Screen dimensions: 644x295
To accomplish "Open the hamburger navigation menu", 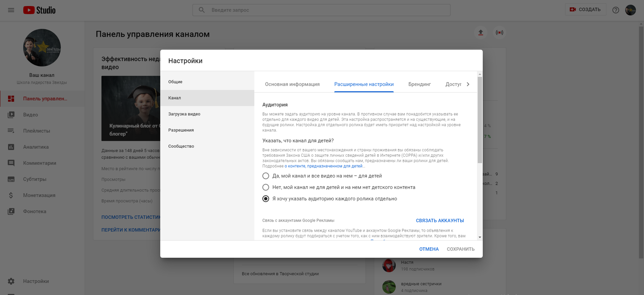I will click(x=11, y=10).
